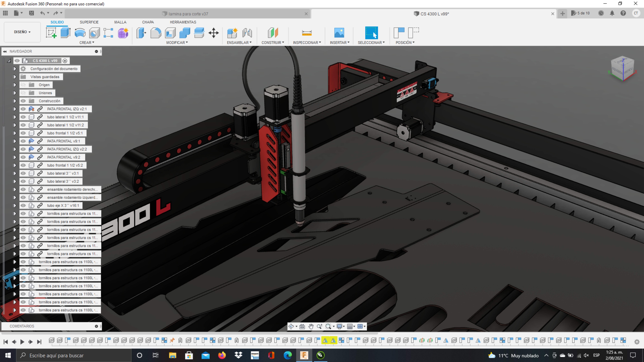Open the CONSTRUIR menu

click(x=273, y=42)
